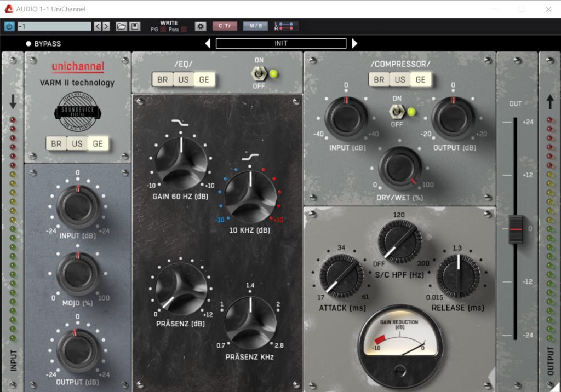
Task: Click the Soundevice Digital logo badge
Action: 78,112
